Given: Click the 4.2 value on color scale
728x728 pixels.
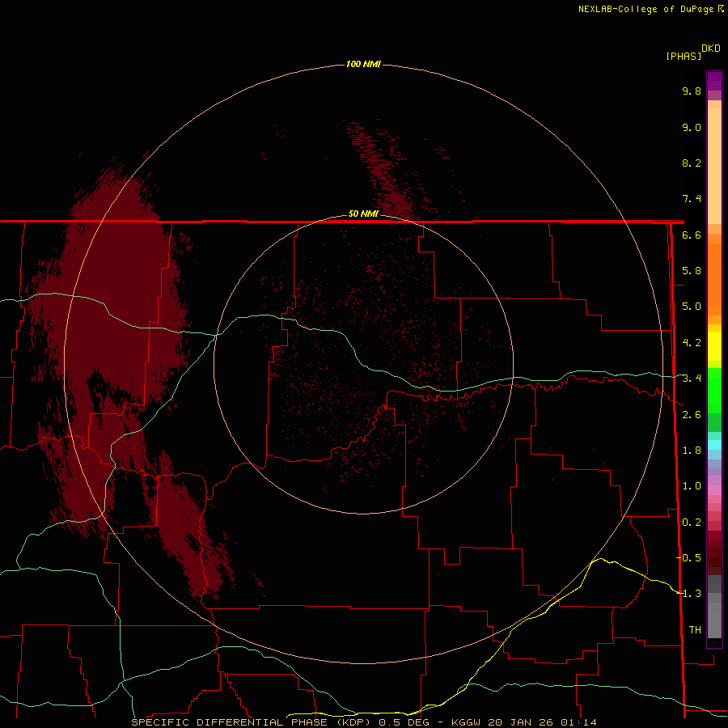Looking at the screenshot, I should click(692, 343).
